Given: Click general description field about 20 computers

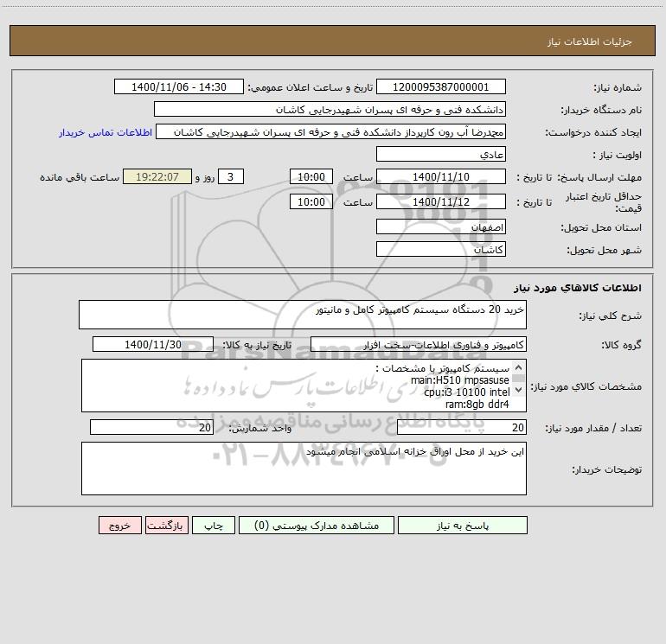Looking at the screenshot, I should [303, 315].
